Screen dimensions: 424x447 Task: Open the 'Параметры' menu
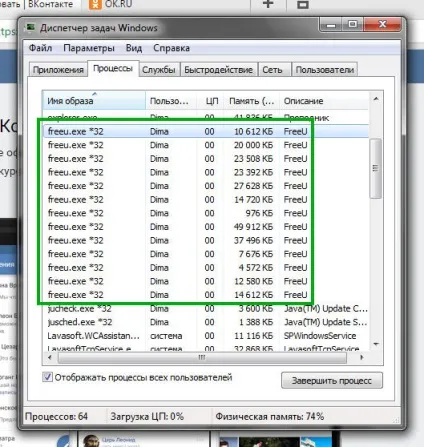(89, 48)
